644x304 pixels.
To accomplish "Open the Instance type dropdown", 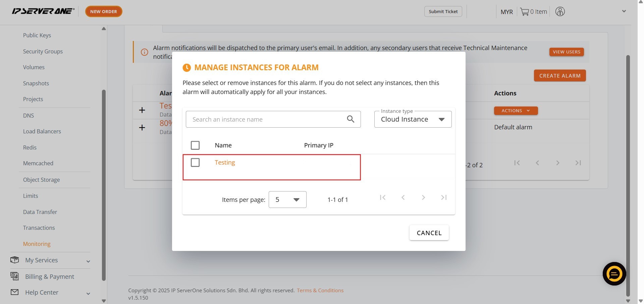I will [x=413, y=120].
